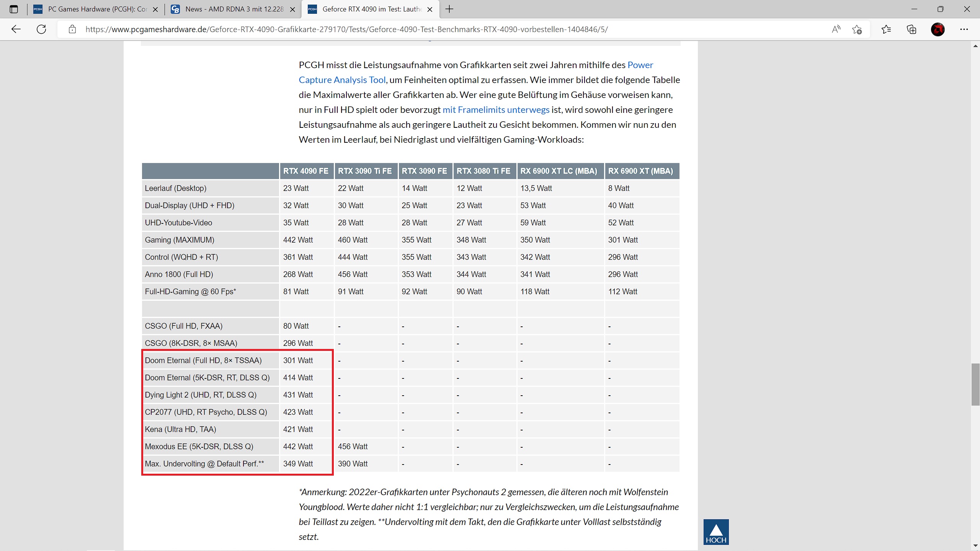Add this page to favorites
Image resolution: width=980 pixels, height=551 pixels.
click(857, 29)
